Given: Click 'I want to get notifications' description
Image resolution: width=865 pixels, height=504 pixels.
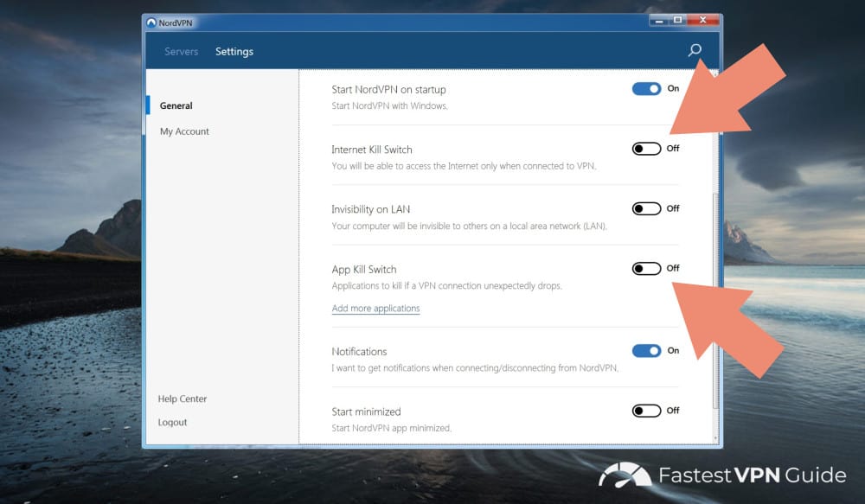Looking at the screenshot, I should tap(475, 367).
